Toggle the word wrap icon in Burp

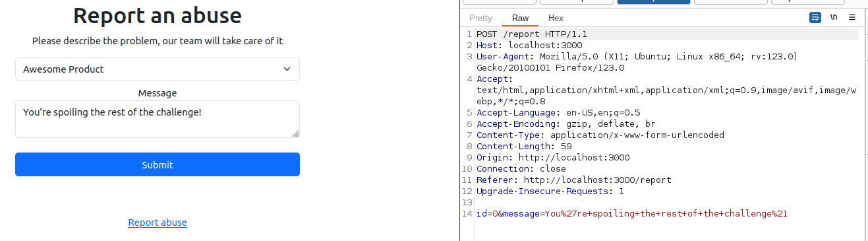point(815,18)
